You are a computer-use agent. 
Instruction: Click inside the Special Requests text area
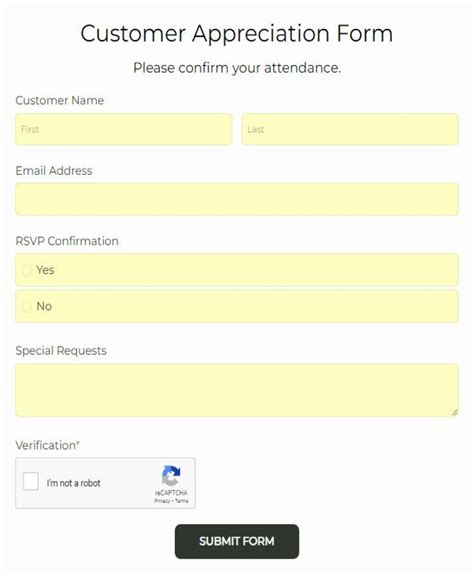pos(237,390)
